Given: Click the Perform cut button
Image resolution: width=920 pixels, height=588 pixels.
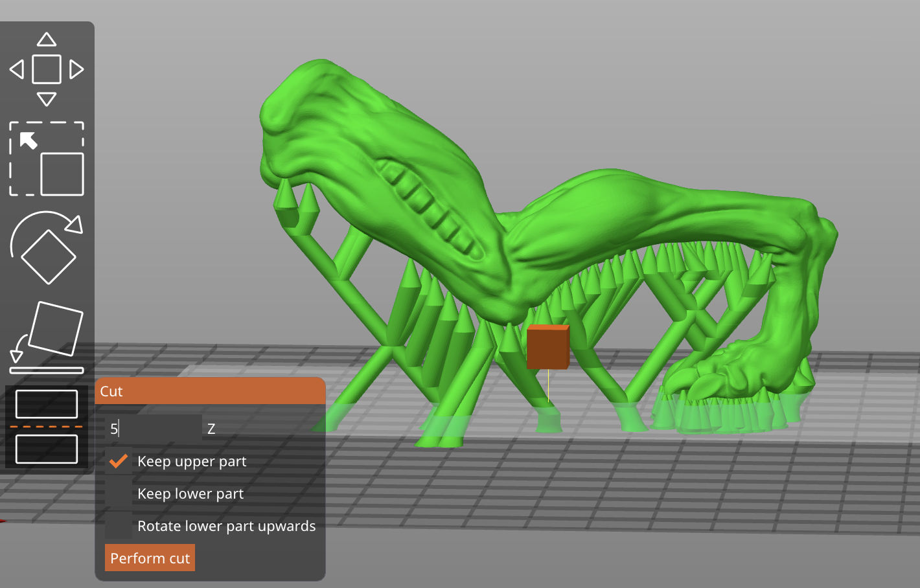Looking at the screenshot, I should click(150, 558).
